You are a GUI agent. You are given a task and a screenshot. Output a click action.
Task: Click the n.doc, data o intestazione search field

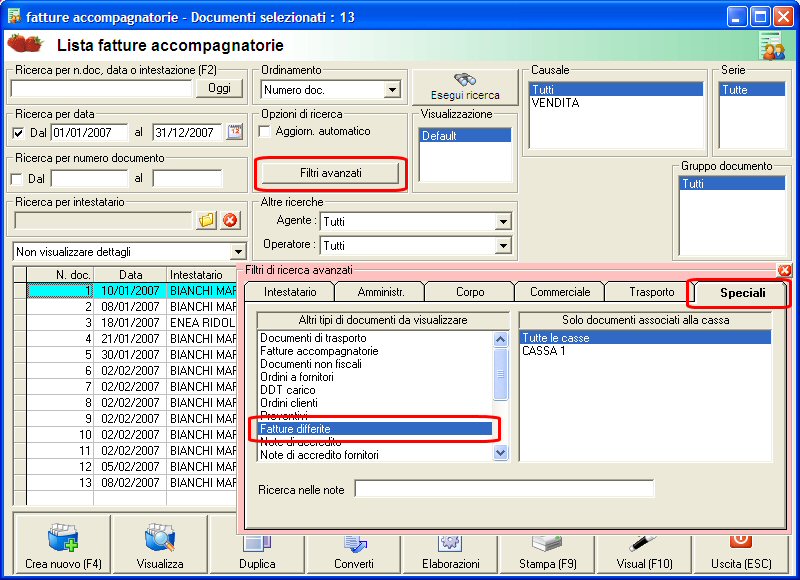(x=101, y=89)
